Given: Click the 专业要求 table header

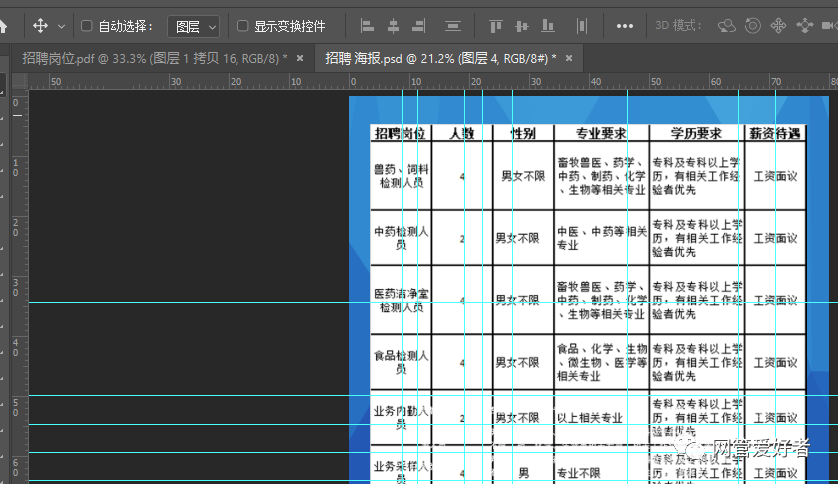Looking at the screenshot, I should coord(601,134).
